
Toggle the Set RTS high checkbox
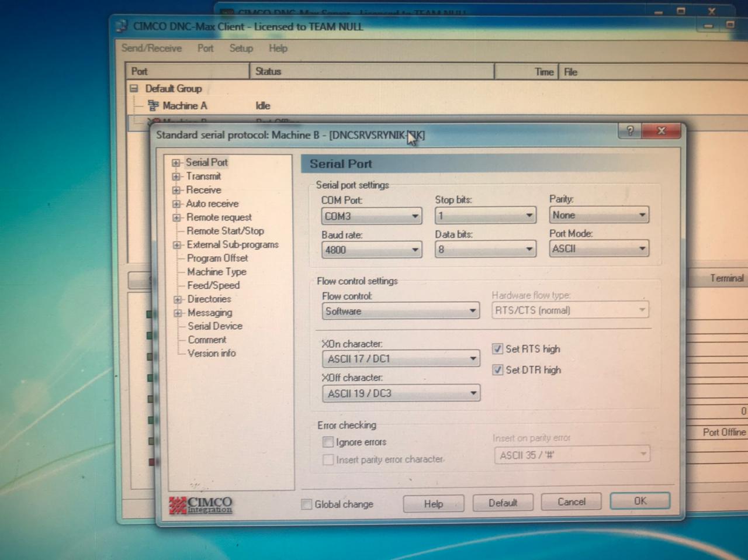pyautogui.click(x=497, y=349)
